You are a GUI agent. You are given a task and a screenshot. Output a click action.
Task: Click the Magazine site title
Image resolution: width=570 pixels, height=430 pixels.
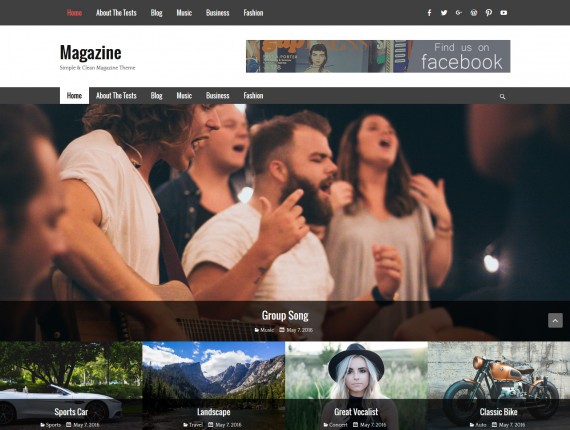point(91,53)
